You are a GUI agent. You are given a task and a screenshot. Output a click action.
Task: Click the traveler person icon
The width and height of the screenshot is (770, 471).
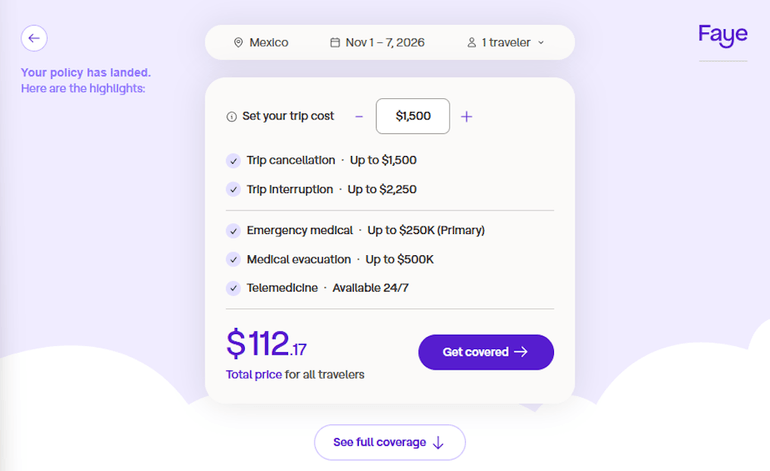point(472,43)
